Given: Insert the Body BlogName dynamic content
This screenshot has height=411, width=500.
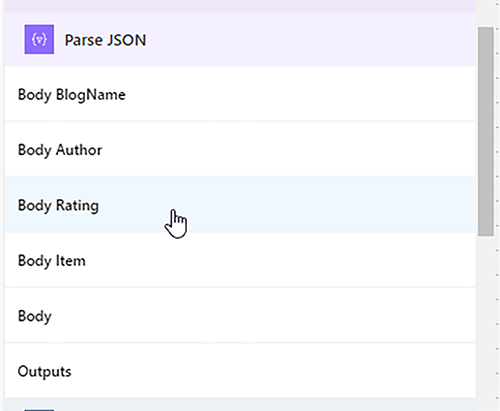Looking at the screenshot, I should (240, 94).
